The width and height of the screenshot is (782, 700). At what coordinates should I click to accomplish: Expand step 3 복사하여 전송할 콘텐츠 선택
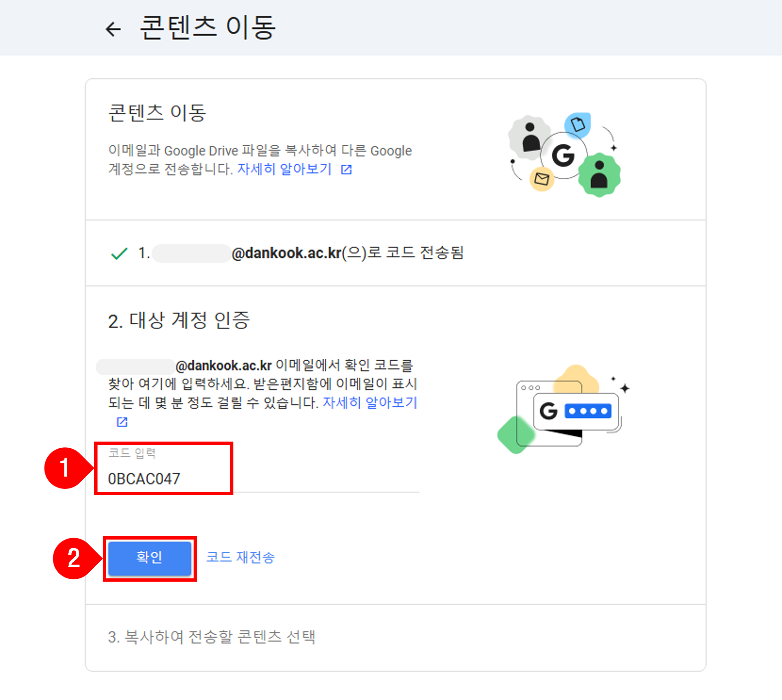tap(212, 637)
